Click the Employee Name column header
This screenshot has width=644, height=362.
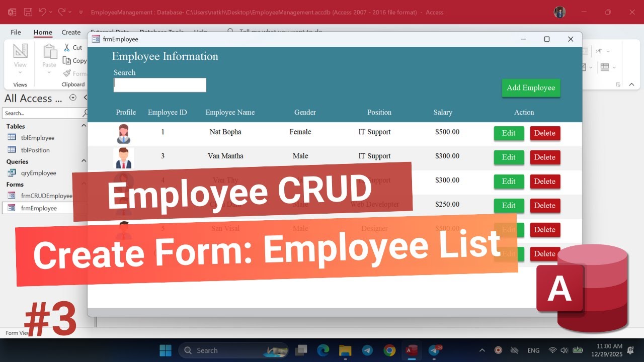click(x=230, y=112)
